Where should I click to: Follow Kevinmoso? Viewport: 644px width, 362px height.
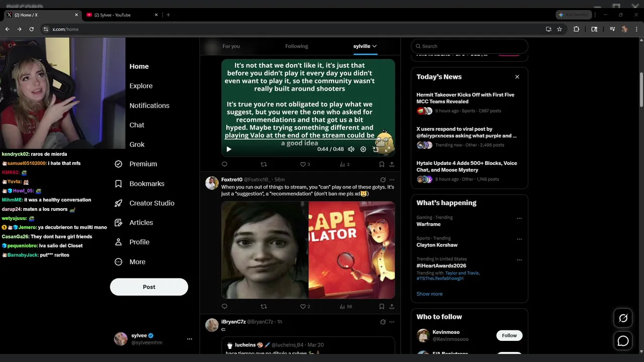point(509,335)
